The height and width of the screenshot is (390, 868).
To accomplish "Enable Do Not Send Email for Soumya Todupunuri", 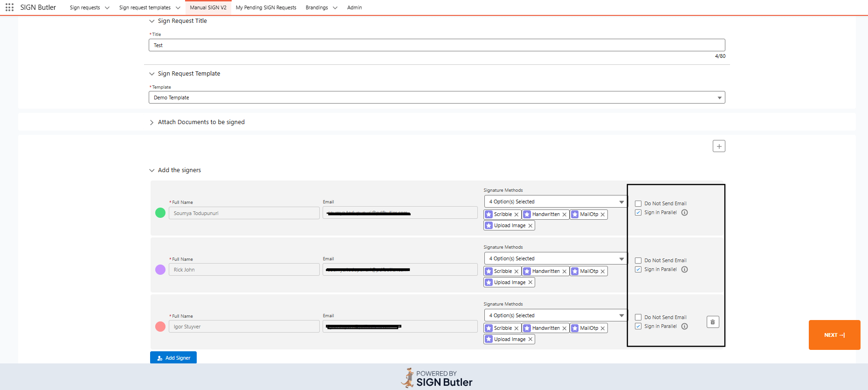I will click(638, 204).
